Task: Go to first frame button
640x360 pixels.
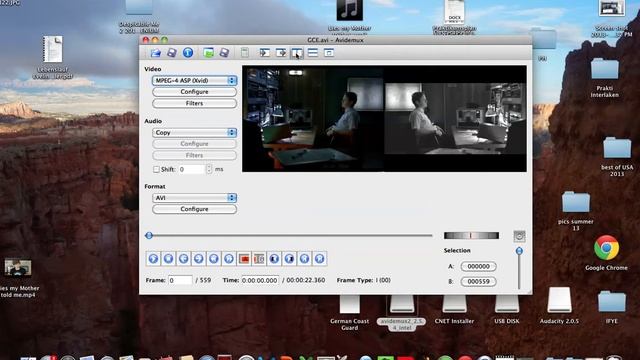Action: (x=304, y=258)
